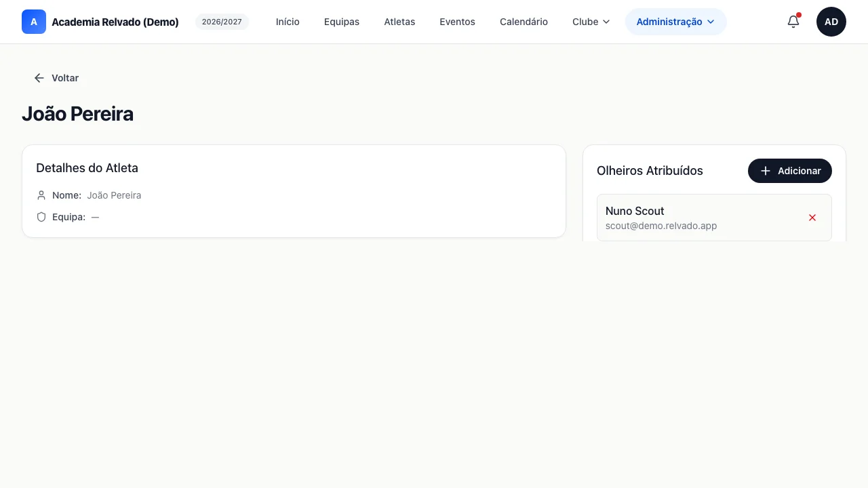Add a scout with the Adicionar button

click(x=790, y=171)
